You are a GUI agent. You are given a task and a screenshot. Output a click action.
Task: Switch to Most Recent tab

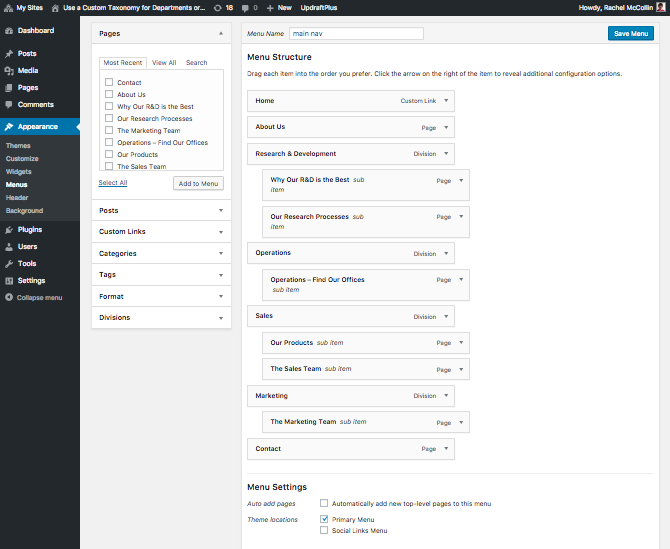(x=123, y=63)
